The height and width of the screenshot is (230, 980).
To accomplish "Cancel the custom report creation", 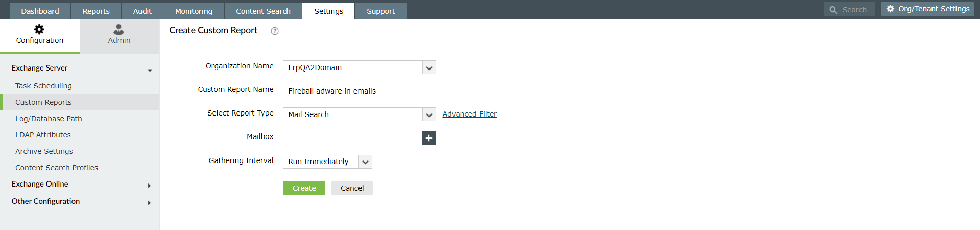I will tap(352, 188).
